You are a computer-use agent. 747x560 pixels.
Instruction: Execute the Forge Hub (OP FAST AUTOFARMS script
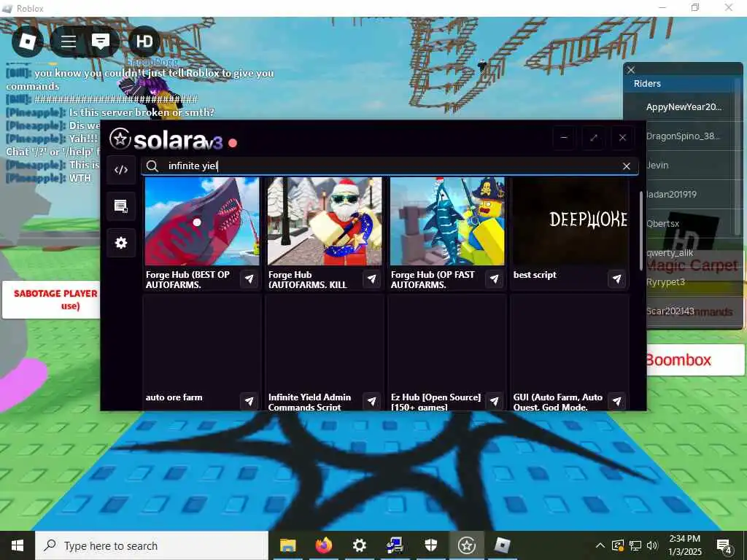494,279
